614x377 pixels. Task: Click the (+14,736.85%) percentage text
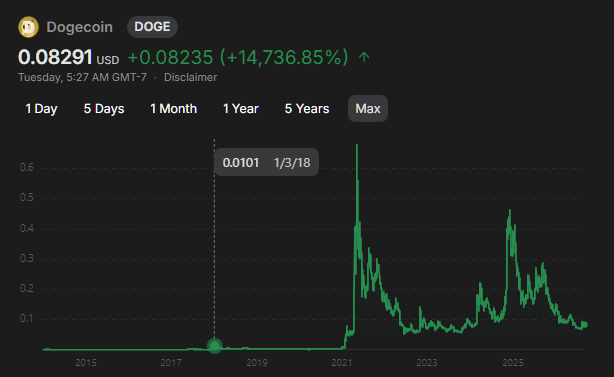pyautogui.click(x=284, y=57)
